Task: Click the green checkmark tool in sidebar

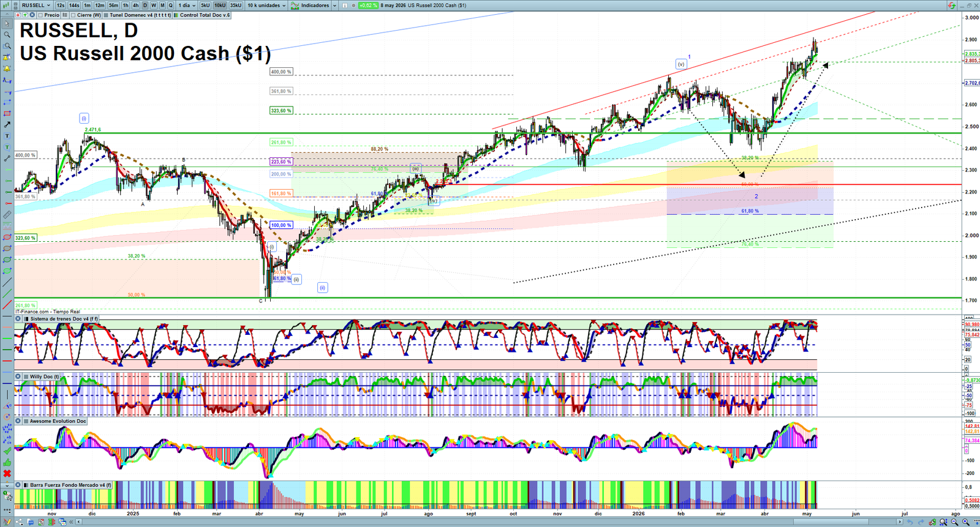Action: [x=7, y=451]
